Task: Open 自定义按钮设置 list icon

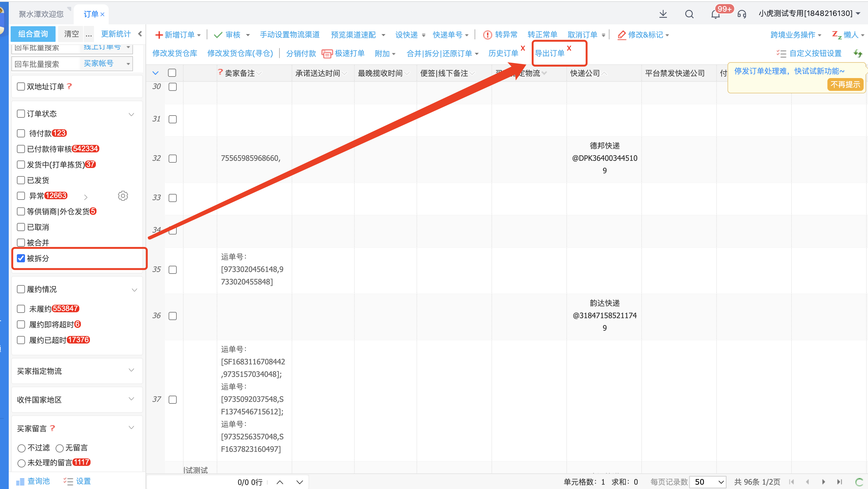Action: [782, 54]
